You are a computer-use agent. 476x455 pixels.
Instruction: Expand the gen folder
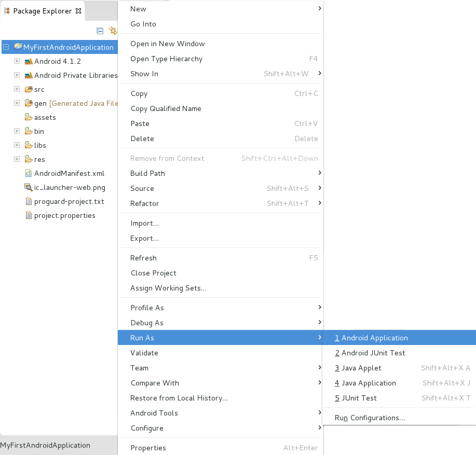(17, 103)
